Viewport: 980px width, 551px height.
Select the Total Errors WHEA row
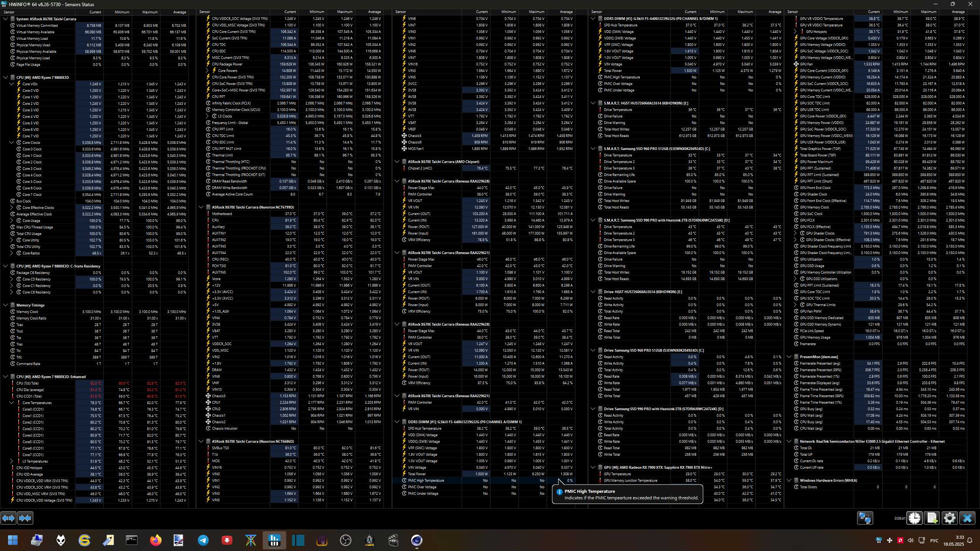click(x=808, y=487)
